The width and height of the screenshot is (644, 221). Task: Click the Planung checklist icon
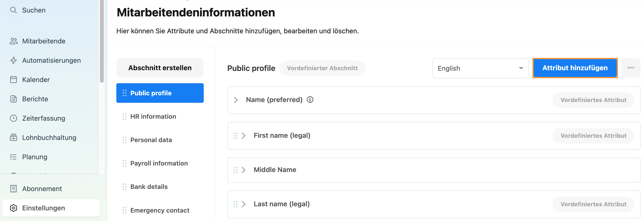point(13,157)
